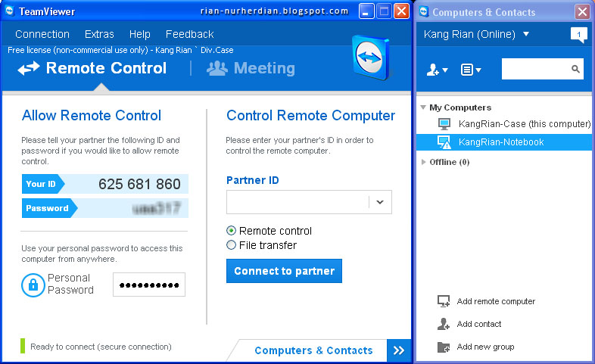Click the Add remote computer link

point(496,301)
